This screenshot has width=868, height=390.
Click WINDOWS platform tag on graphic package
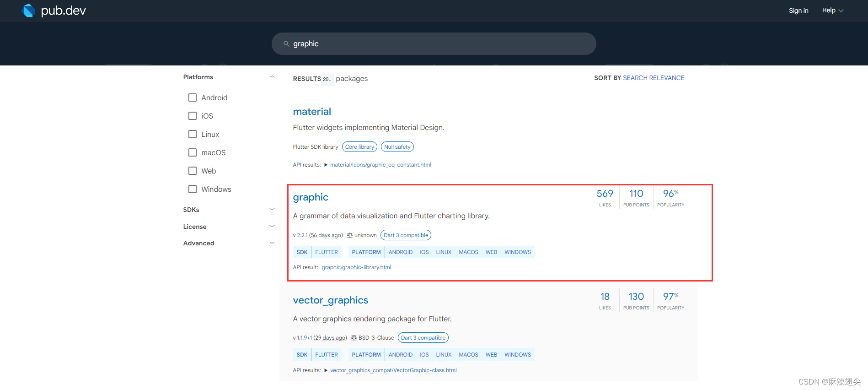coord(518,252)
